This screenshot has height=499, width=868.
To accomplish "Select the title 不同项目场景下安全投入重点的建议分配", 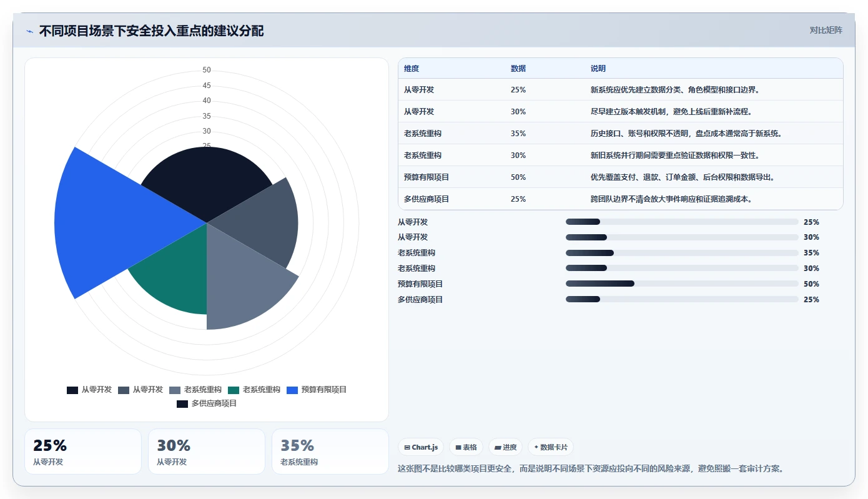I will pos(152,31).
